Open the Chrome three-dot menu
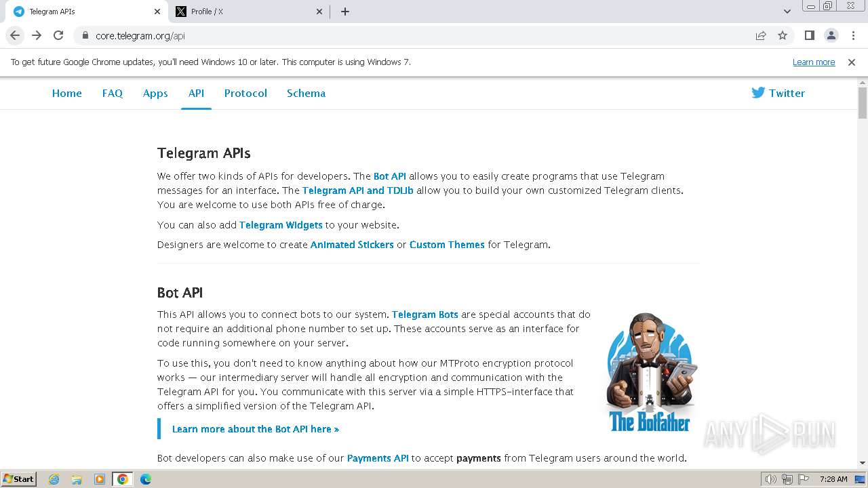This screenshot has height=488, width=868. coord(853,35)
